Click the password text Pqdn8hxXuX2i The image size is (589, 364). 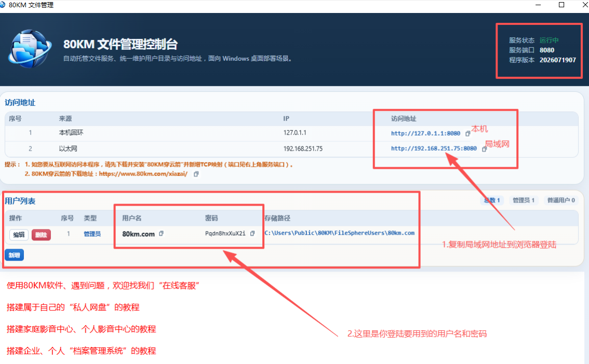[x=225, y=233]
